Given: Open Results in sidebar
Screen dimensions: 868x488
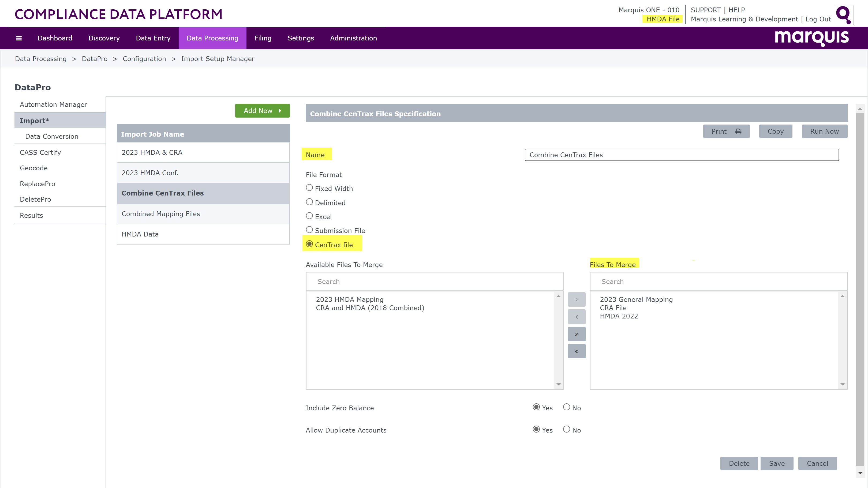Looking at the screenshot, I should point(60,216).
